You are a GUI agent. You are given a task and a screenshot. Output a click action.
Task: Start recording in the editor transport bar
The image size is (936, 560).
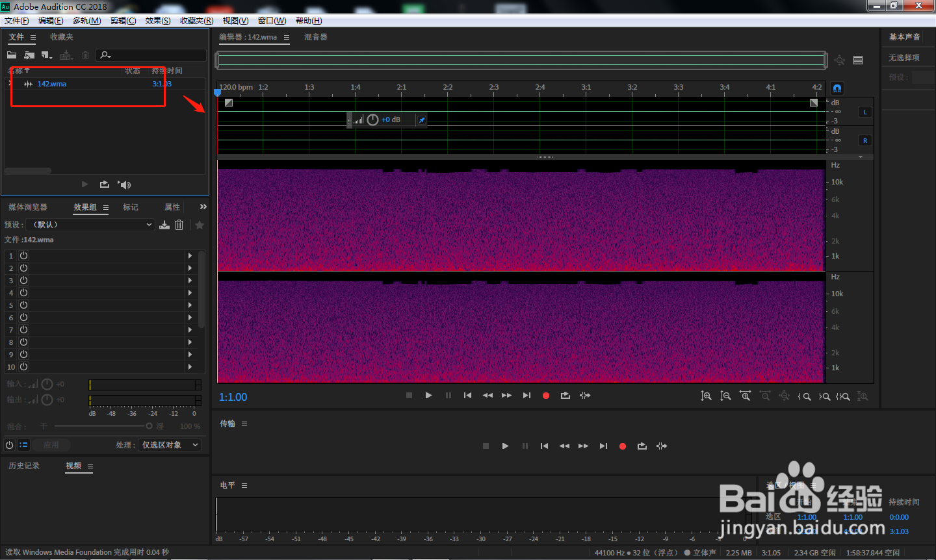pos(546,395)
